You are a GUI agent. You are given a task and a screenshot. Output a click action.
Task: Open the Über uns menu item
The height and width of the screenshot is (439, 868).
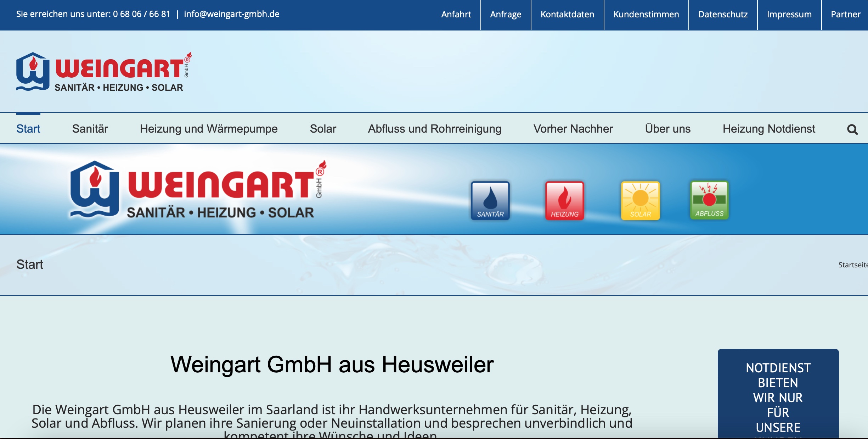(x=668, y=129)
